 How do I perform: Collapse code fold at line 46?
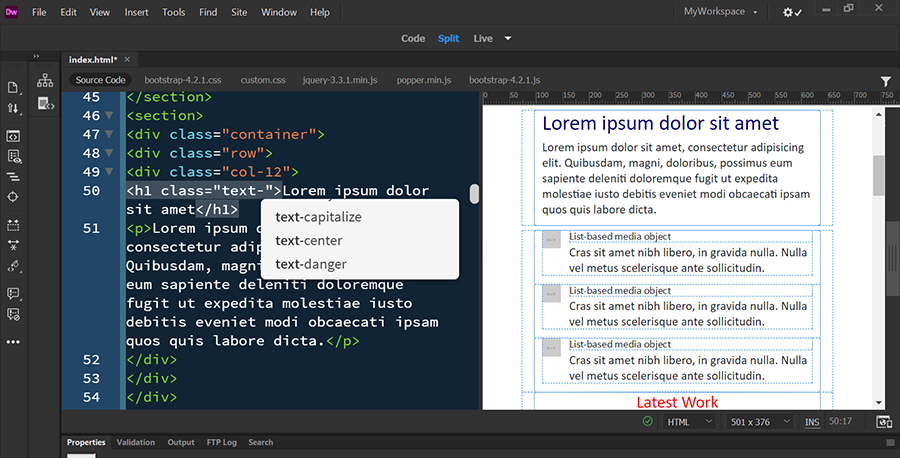pos(109,115)
